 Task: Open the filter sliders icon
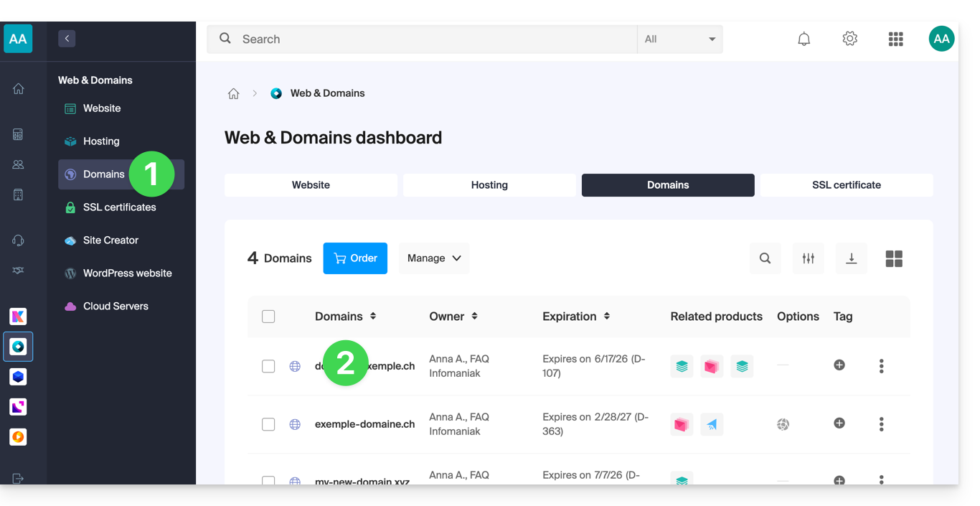(808, 258)
